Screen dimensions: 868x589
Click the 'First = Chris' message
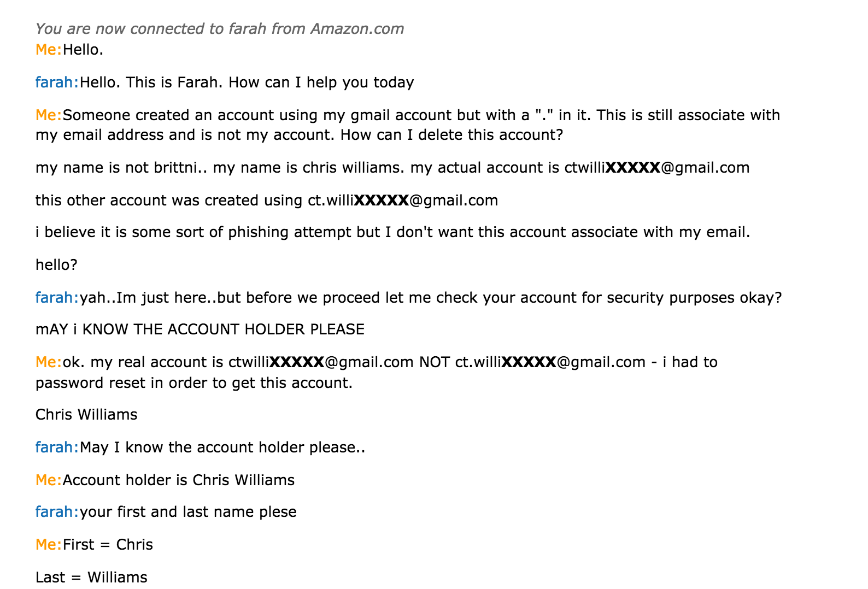pyautogui.click(x=108, y=545)
